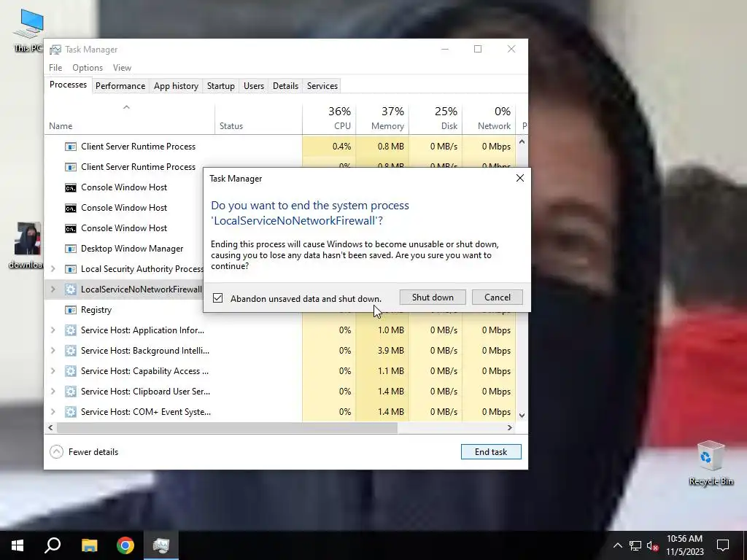Viewport: 747px width, 560px height.
Task: Sort by the Status column header
Action: click(259, 119)
